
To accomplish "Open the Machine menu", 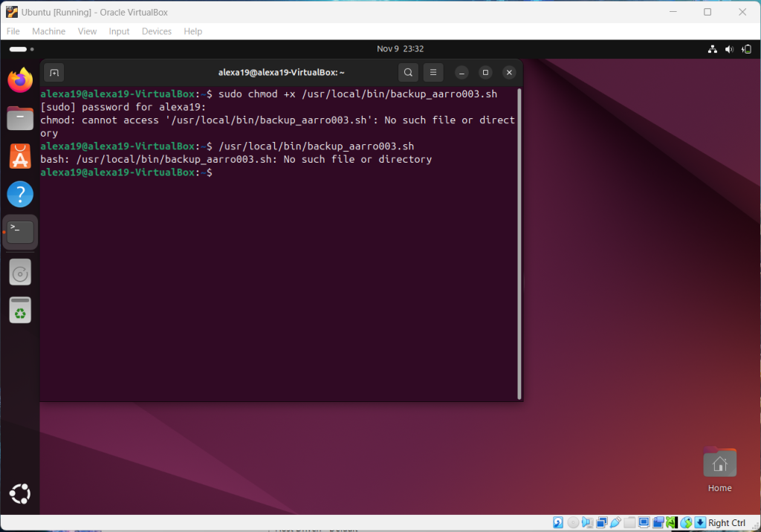I will [x=48, y=31].
